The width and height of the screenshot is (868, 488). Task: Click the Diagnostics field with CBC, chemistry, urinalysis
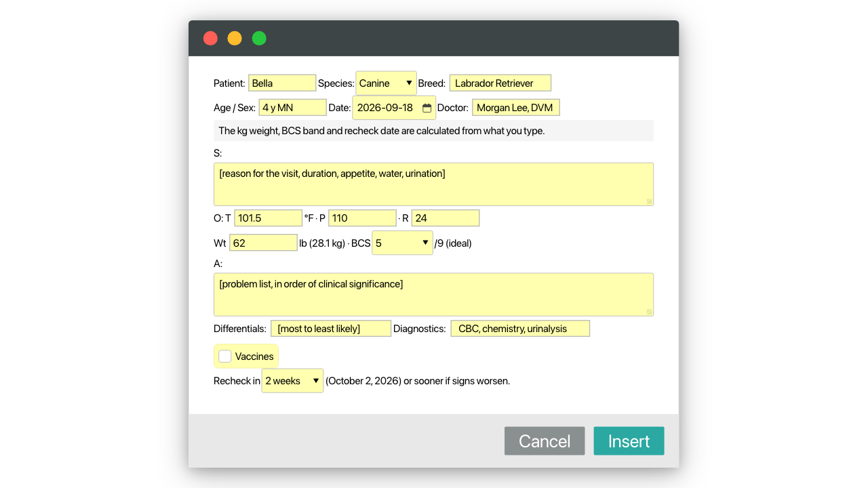520,329
